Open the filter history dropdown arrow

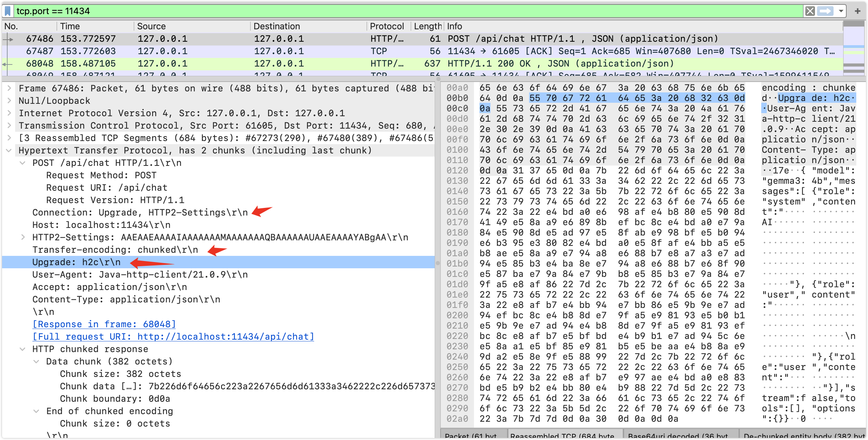841,11
